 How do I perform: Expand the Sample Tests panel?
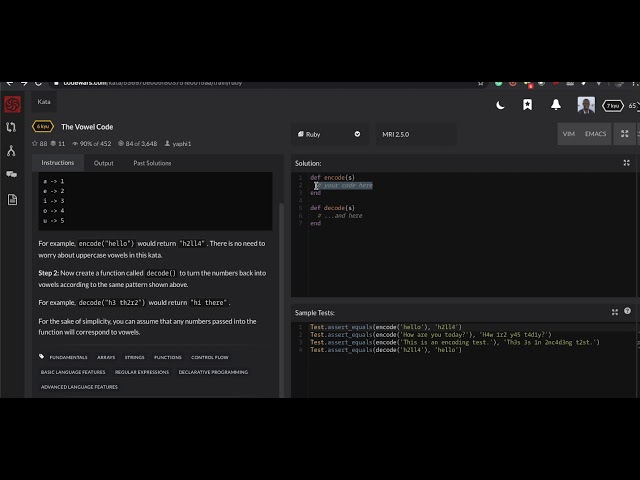(x=615, y=312)
